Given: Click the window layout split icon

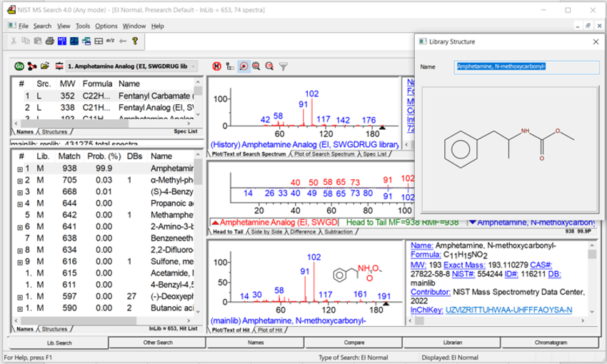Looking at the screenshot, I should point(99,41).
